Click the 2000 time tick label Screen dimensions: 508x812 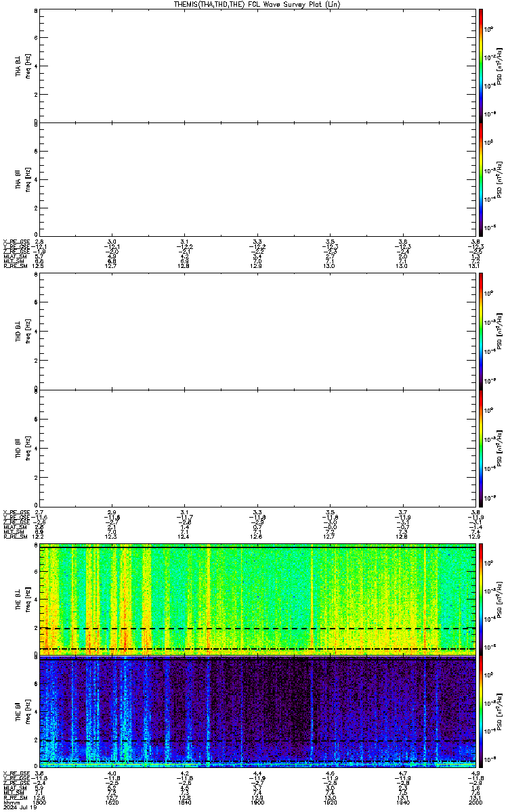(474, 802)
